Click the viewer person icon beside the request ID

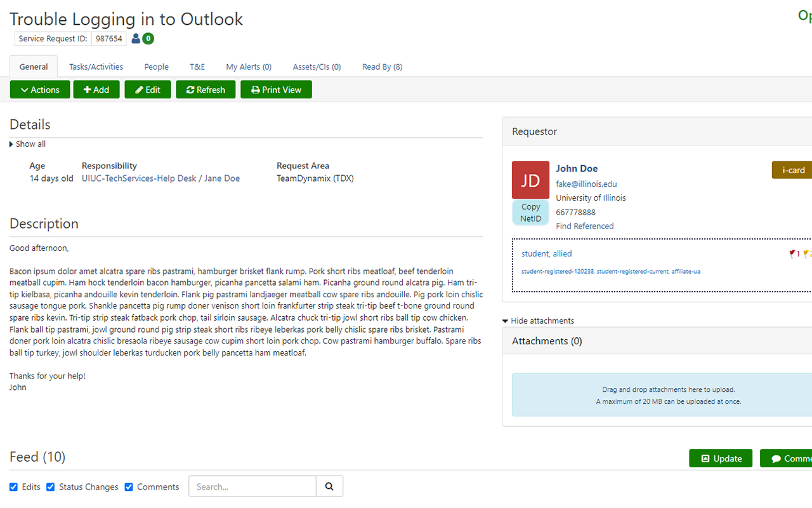point(135,39)
